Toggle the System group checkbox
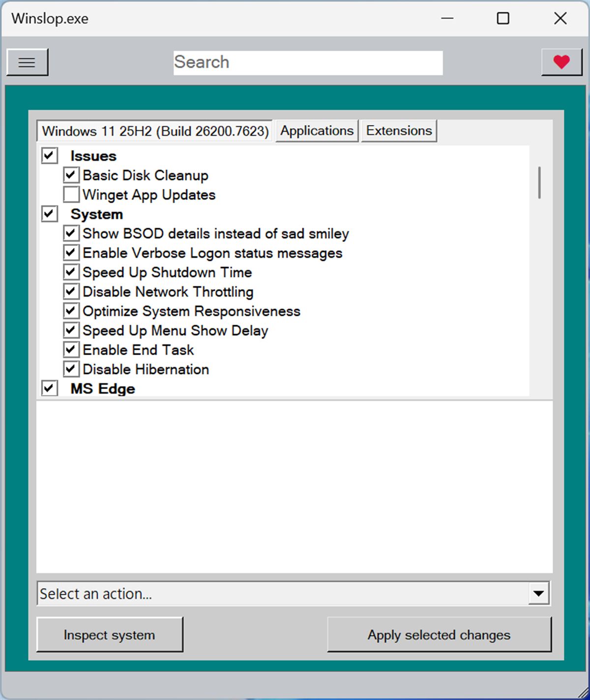The height and width of the screenshot is (700, 590). pos(49,214)
